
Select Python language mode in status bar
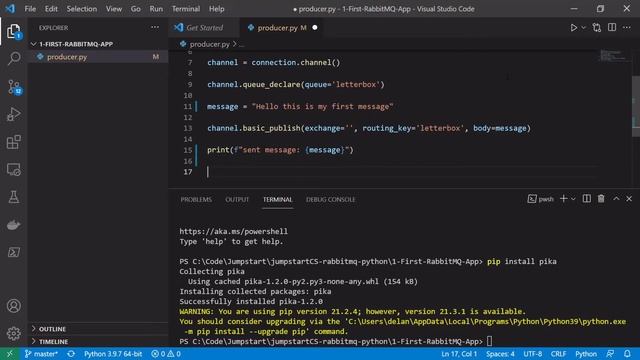click(586, 354)
